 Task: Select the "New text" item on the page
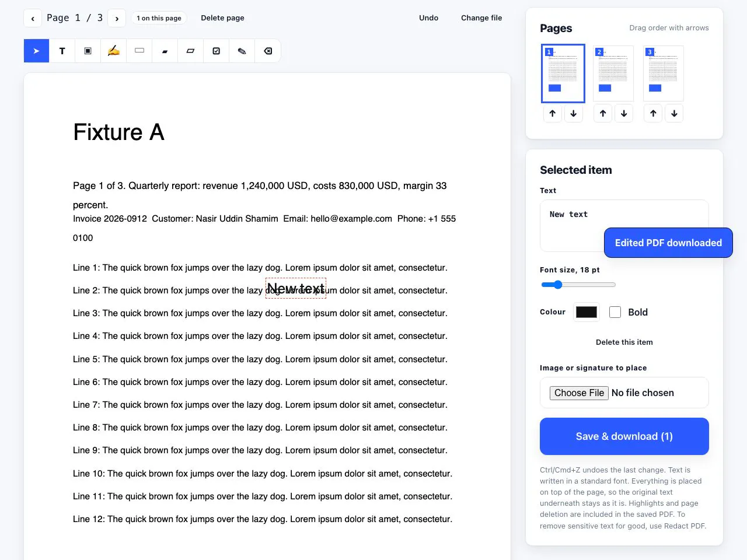point(296,288)
